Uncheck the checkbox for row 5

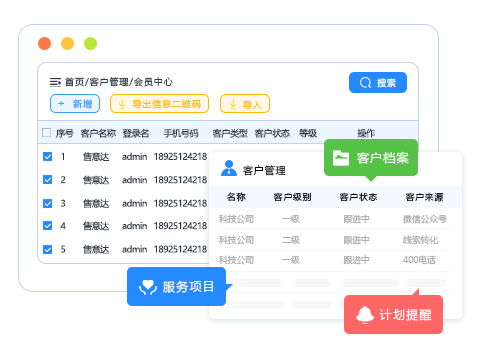coord(48,249)
